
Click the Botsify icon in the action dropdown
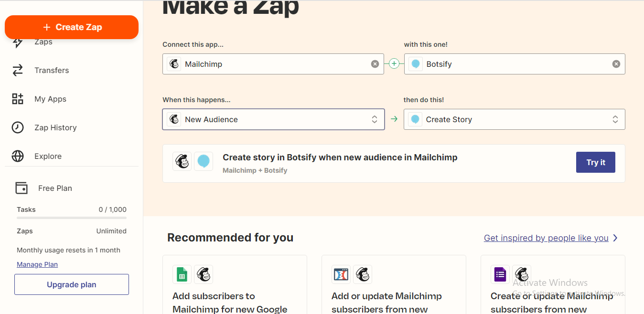click(415, 119)
